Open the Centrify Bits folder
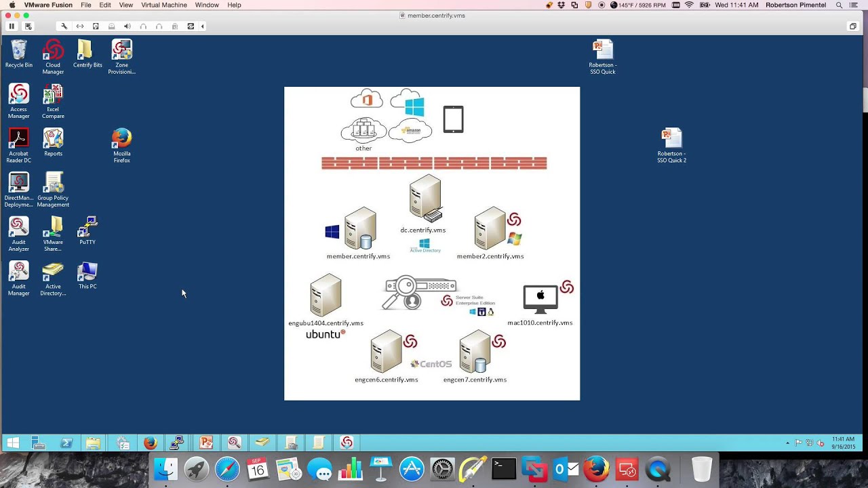 click(x=87, y=54)
